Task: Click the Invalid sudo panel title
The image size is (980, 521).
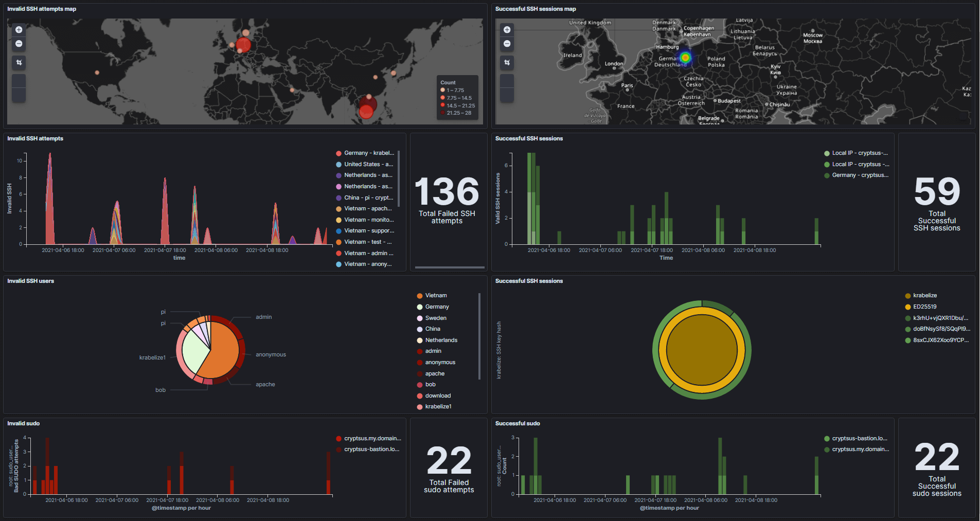Action: click(x=24, y=423)
